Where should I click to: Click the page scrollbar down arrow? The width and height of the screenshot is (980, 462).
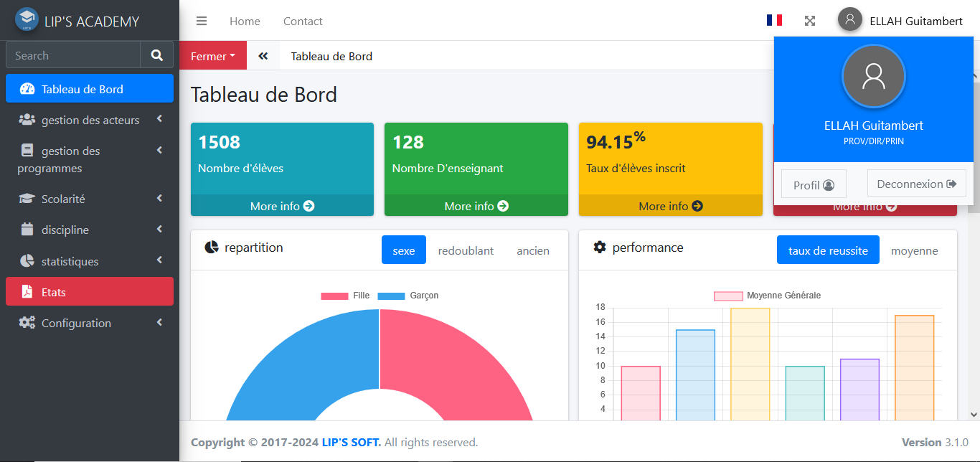click(974, 414)
